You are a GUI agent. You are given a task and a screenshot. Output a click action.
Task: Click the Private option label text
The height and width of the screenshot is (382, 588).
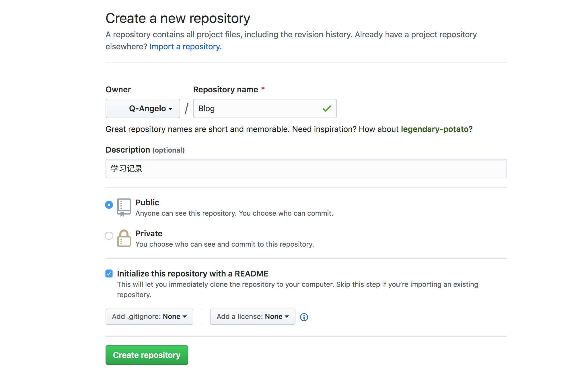point(149,233)
